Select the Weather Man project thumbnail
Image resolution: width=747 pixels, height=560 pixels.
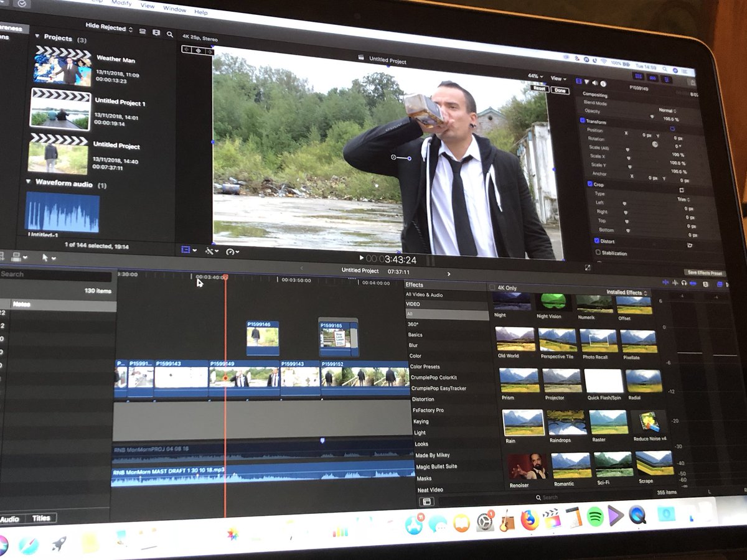pos(62,65)
